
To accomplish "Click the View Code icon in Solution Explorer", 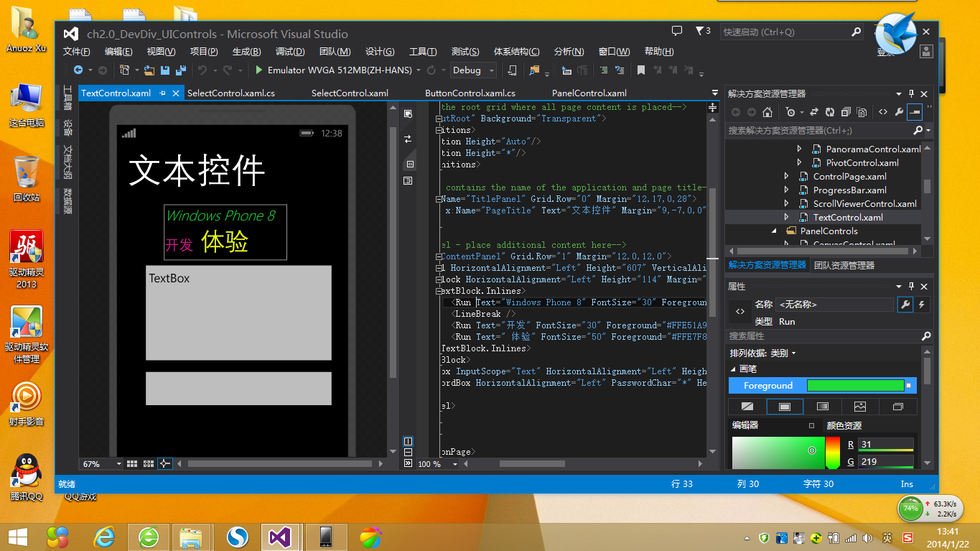I will click(883, 112).
